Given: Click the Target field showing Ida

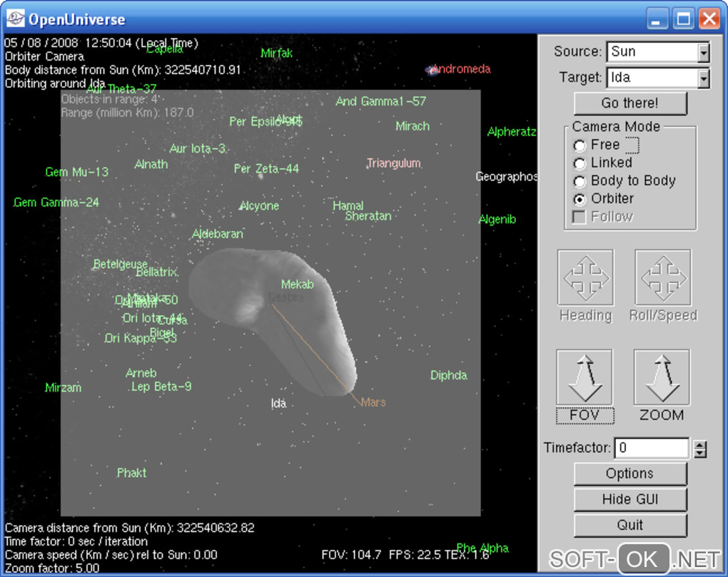Looking at the screenshot, I should 652,78.
